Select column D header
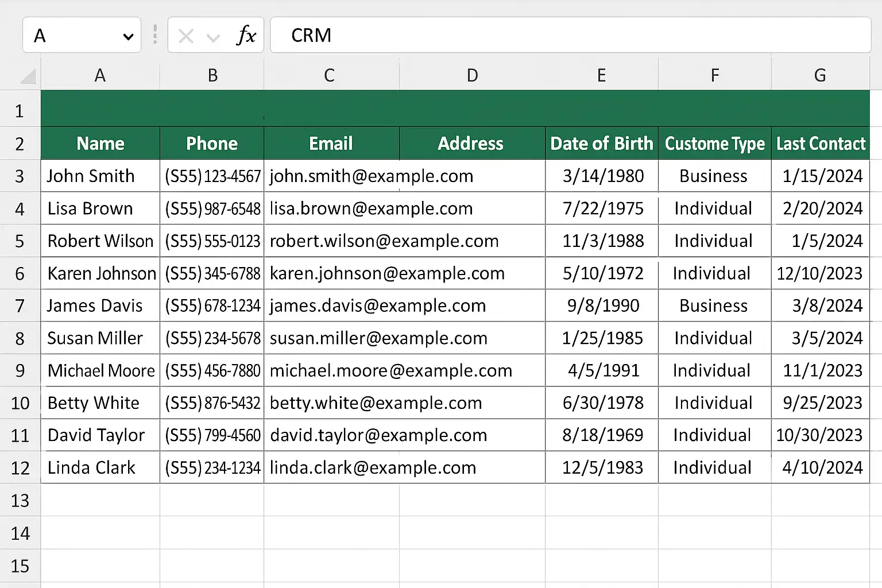This screenshot has width=882, height=588. coord(472,75)
